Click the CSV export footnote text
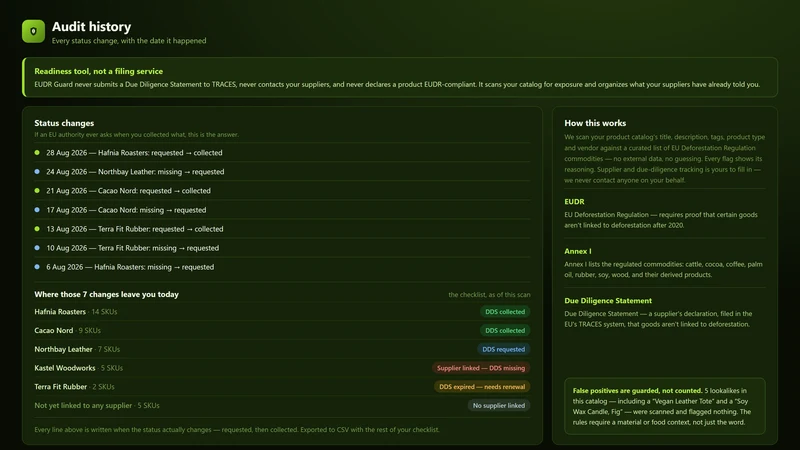The height and width of the screenshot is (450, 800). 237,430
